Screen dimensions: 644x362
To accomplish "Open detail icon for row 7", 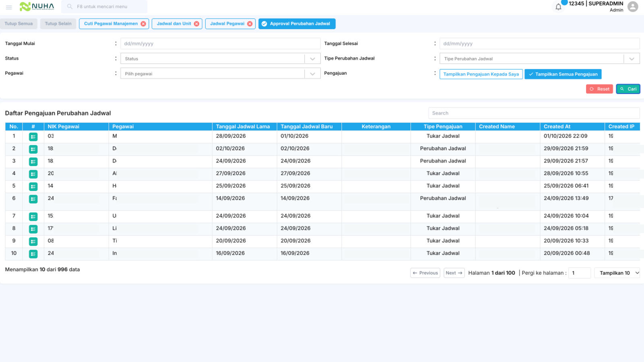I will coord(33,217).
